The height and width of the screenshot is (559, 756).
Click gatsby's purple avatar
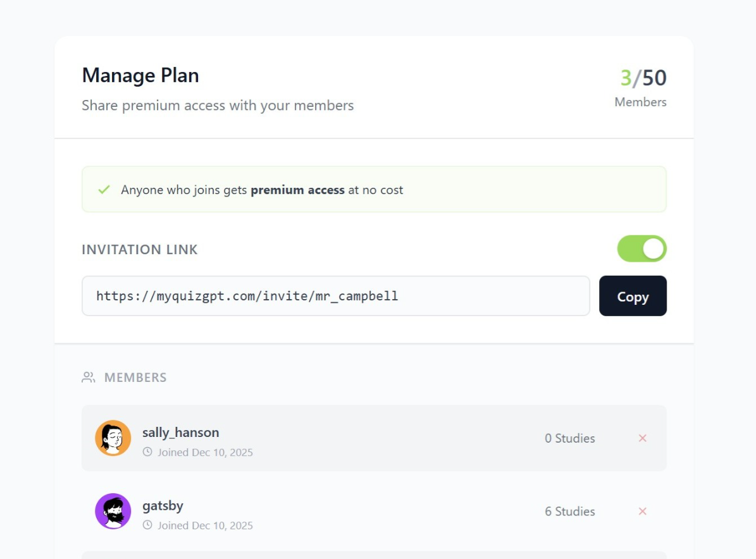tap(113, 511)
